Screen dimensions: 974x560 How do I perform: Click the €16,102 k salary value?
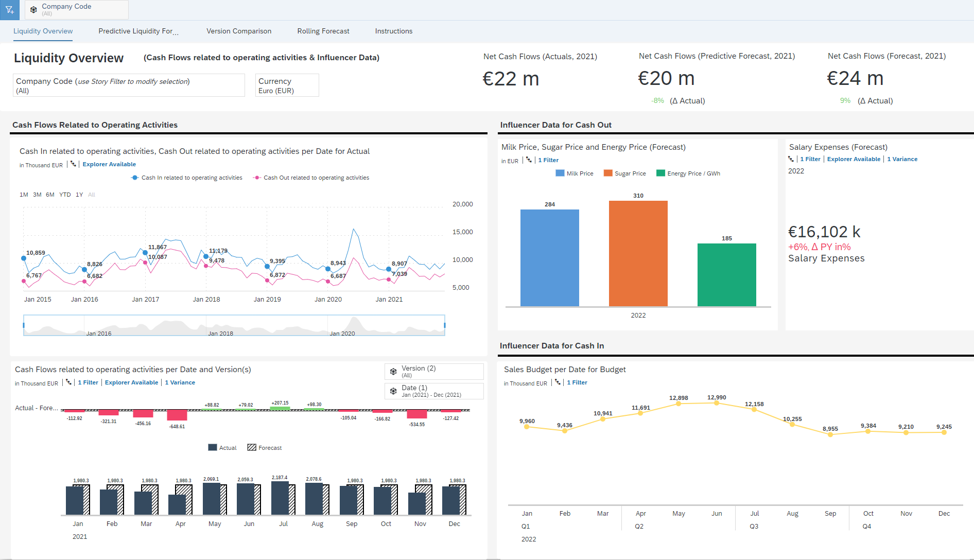(x=824, y=232)
